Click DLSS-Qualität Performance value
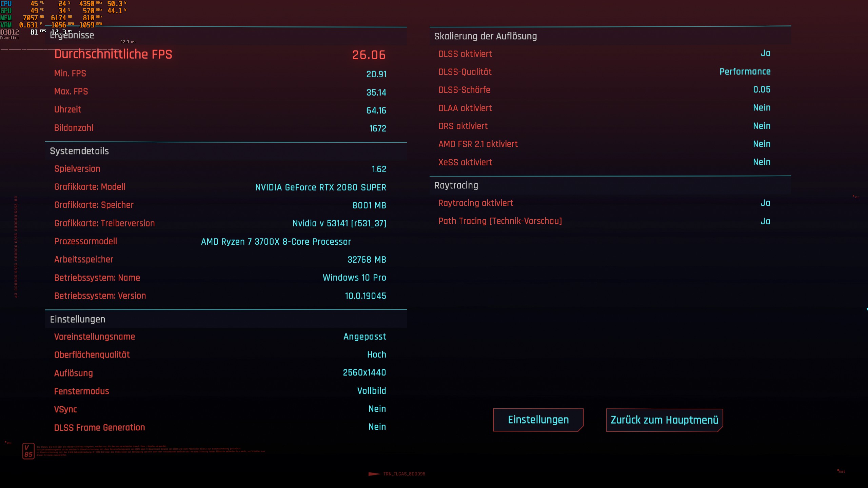Screen dimensions: 868x488 pos(745,72)
